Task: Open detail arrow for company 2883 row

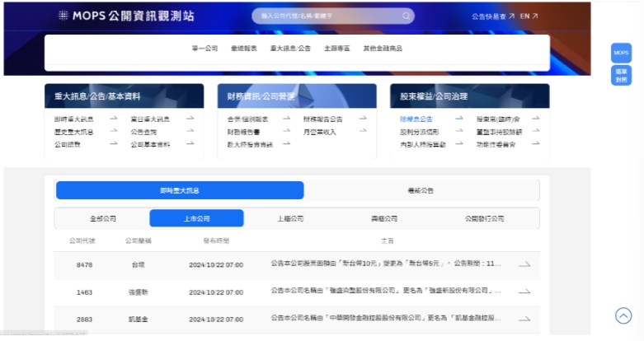Action: tap(524, 319)
